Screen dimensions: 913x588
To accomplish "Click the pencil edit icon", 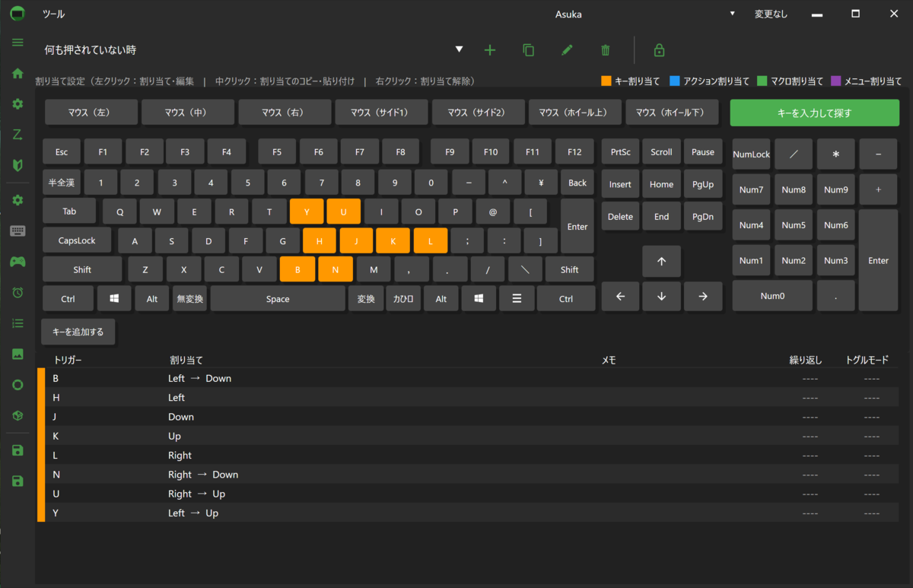I will [567, 50].
